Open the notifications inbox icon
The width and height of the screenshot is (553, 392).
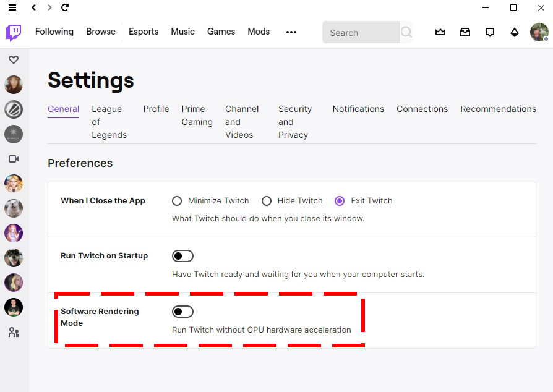465,32
